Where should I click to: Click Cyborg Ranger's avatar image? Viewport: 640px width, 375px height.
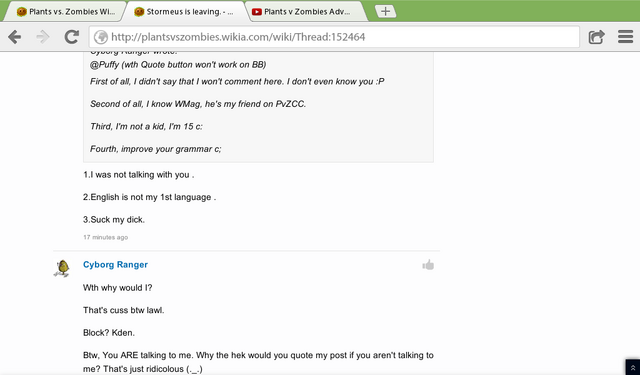tap(62, 268)
